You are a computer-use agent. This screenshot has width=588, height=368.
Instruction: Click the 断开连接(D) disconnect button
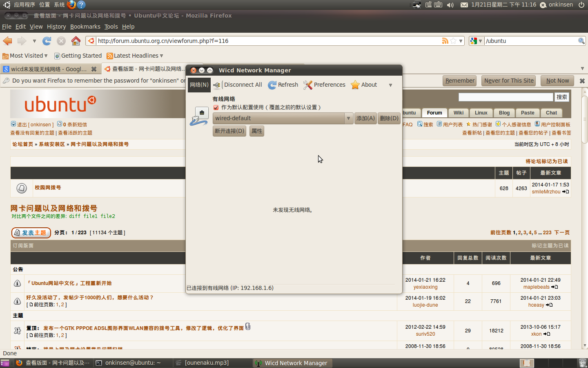(229, 131)
